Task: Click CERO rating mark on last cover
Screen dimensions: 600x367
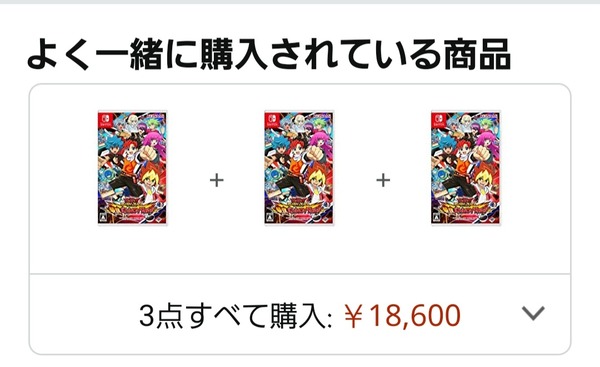Action: (x=437, y=217)
